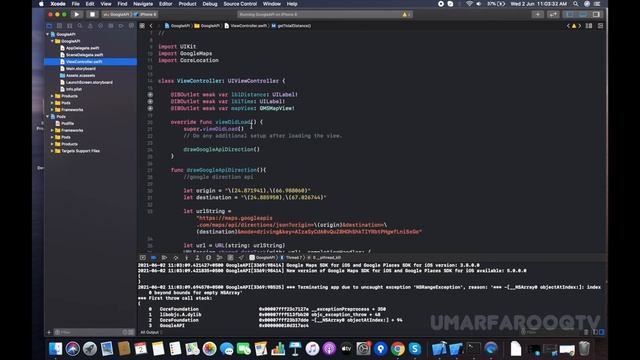Open the All Output console filter dropdown
Screen dimensions: 640x360
[150, 332]
